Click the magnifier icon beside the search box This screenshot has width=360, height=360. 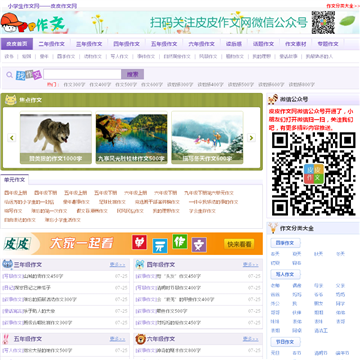(9, 75)
